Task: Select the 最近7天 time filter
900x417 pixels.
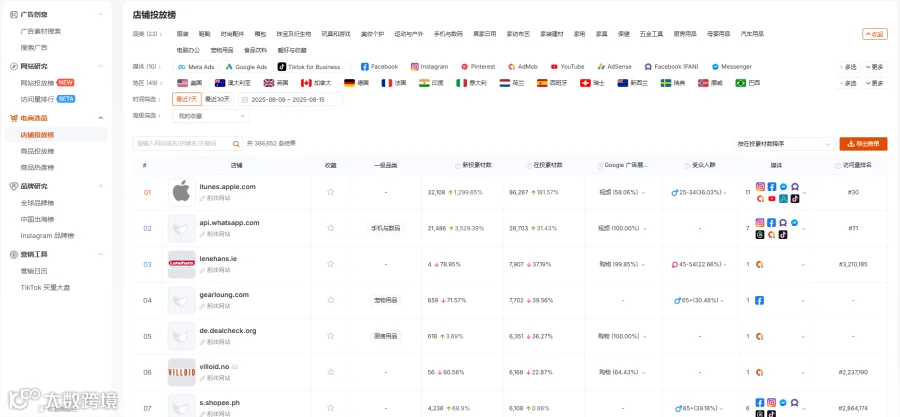Action: click(x=187, y=99)
